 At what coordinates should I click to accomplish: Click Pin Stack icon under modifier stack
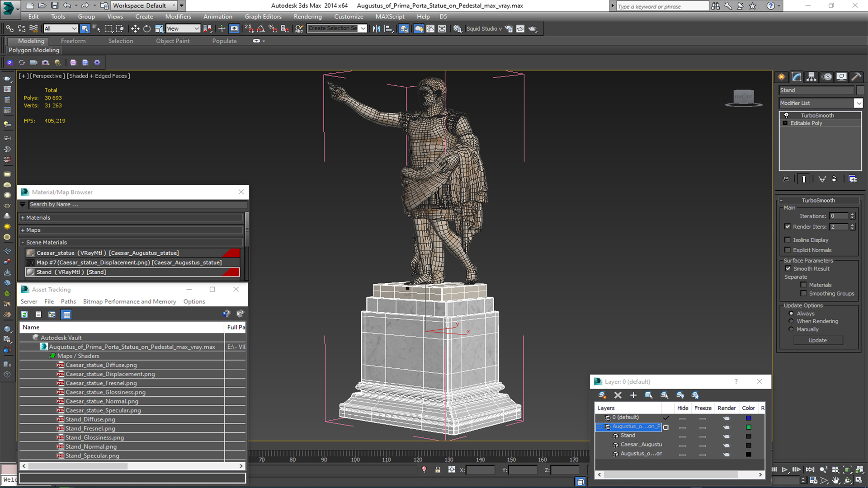[x=786, y=179]
